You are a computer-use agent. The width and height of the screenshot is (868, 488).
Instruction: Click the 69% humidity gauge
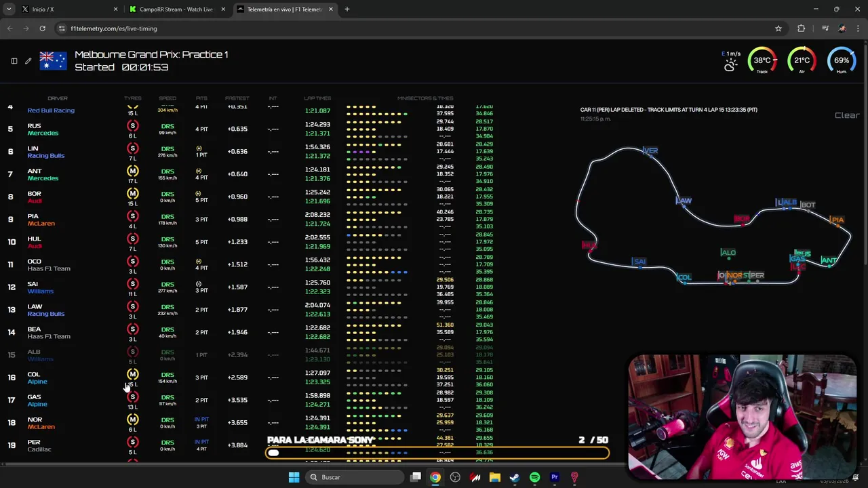[842, 60]
